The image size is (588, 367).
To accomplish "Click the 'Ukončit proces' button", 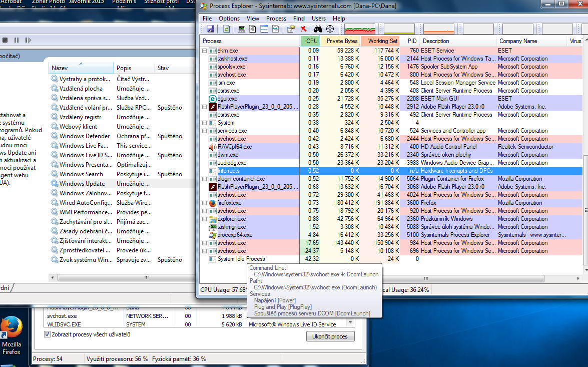I will (x=330, y=336).
